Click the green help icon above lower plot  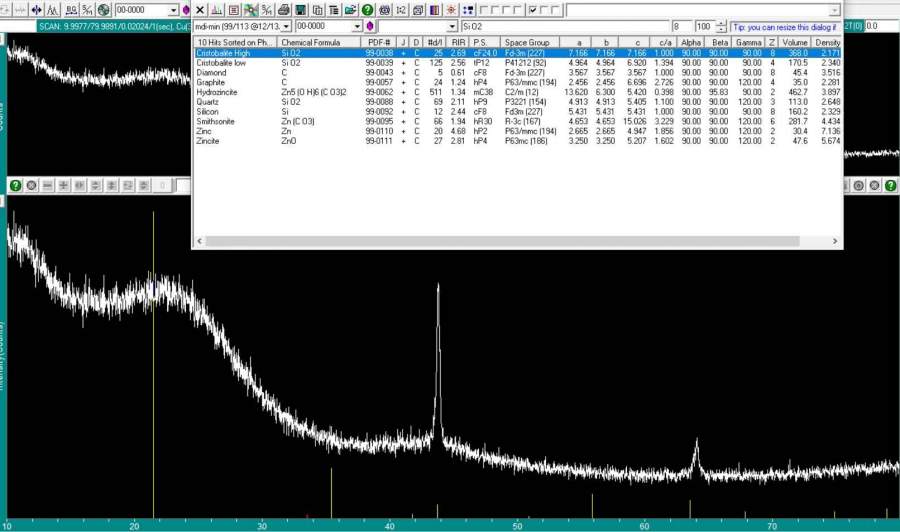tap(15, 185)
